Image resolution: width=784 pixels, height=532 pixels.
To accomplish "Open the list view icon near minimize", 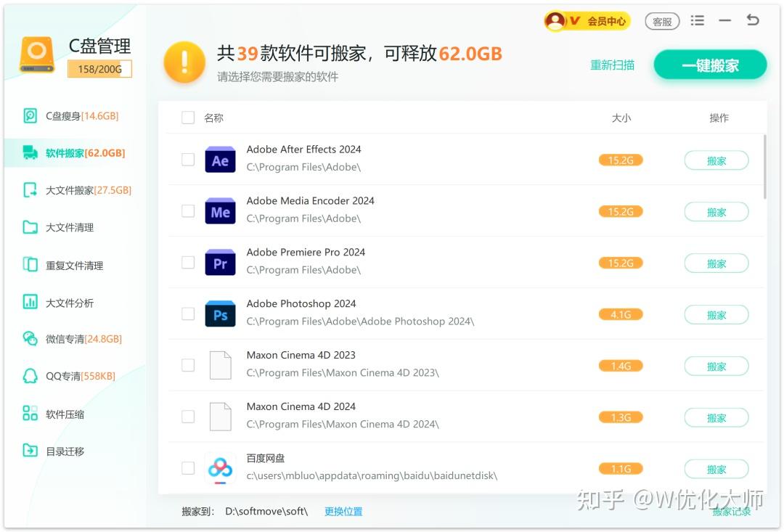I will [x=697, y=20].
